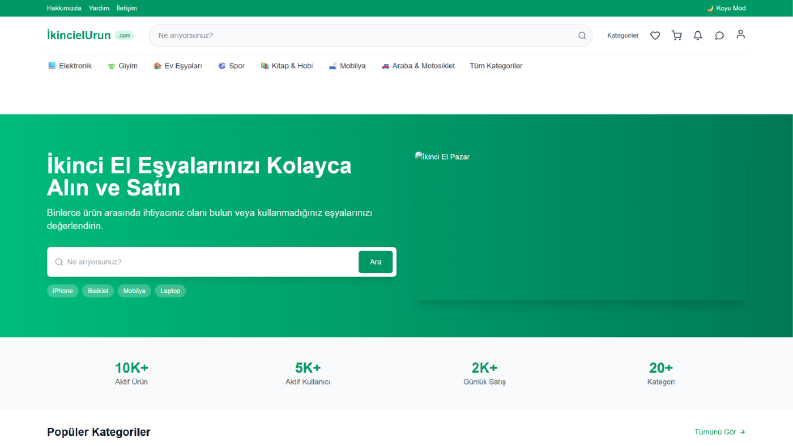793x446 pixels.
Task: Click the Mobilya sofa icon
Action: 332,66
